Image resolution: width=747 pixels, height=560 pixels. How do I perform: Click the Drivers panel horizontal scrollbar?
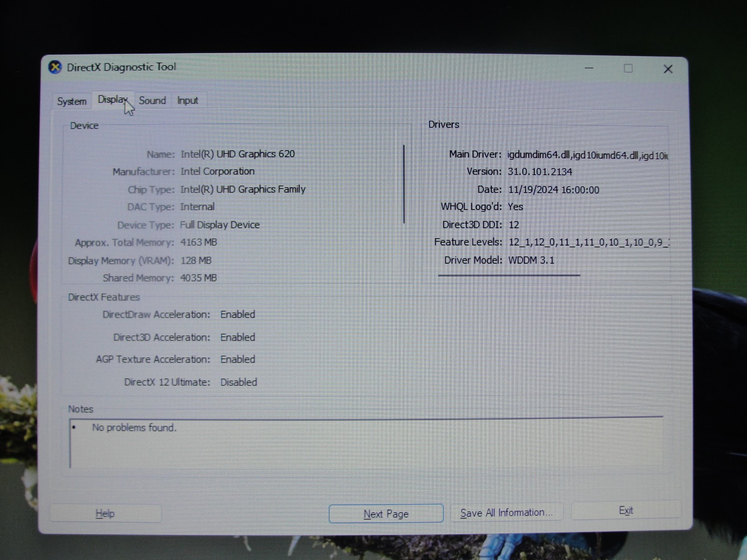509,275
